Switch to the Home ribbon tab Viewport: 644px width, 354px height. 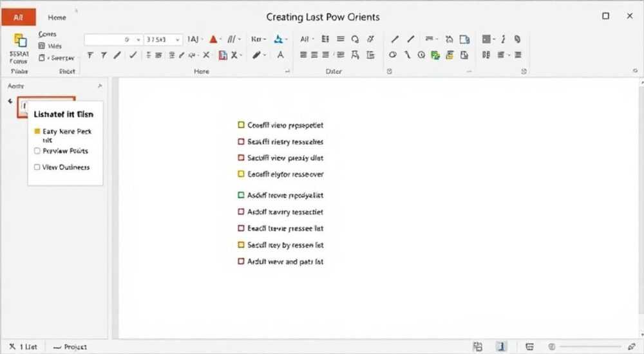click(57, 17)
